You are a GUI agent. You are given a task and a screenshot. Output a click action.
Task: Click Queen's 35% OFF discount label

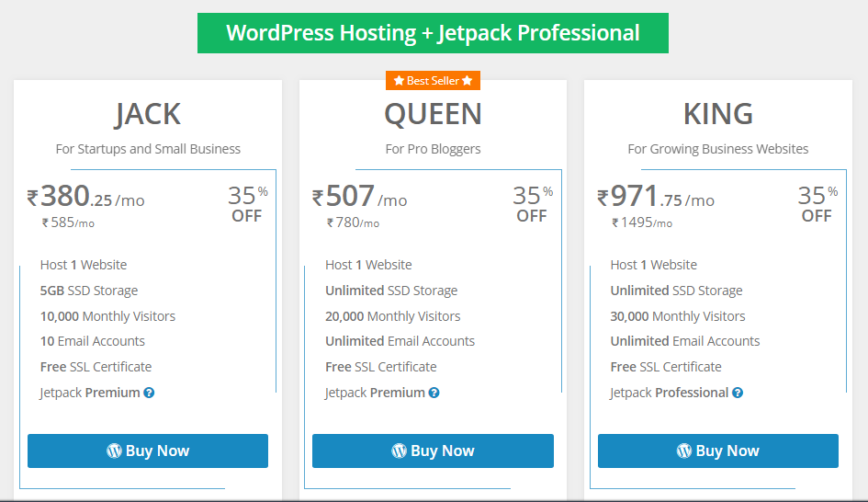[x=533, y=204]
